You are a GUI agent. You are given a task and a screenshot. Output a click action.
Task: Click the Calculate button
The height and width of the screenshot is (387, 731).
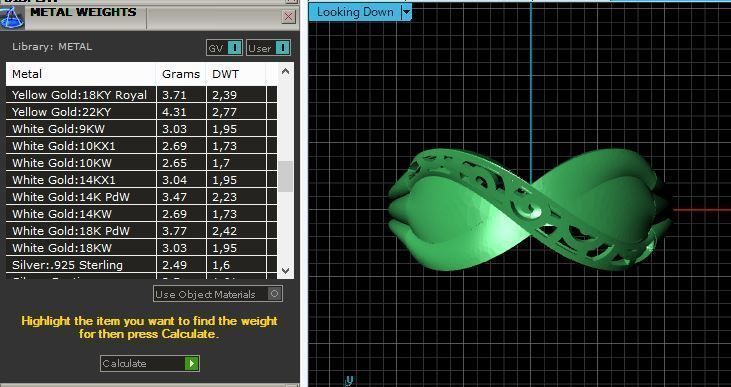tap(150, 364)
